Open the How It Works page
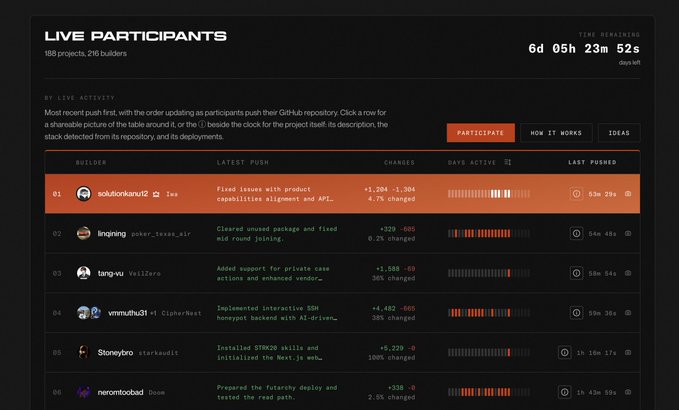The width and height of the screenshot is (679, 410). pos(556,133)
